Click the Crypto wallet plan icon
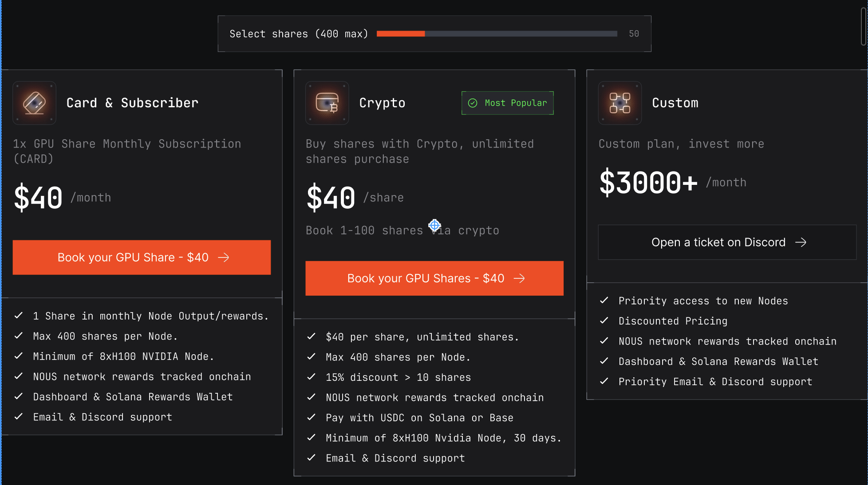Screen dimensions: 868x485 coord(327,103)
